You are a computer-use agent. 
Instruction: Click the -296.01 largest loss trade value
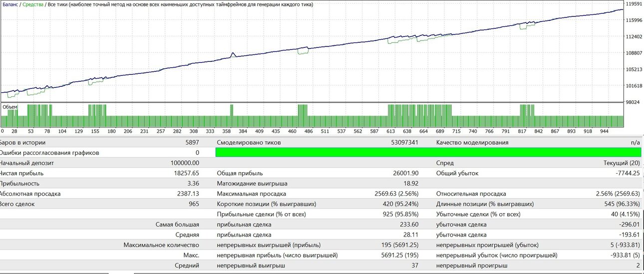(x=630, y=225)
